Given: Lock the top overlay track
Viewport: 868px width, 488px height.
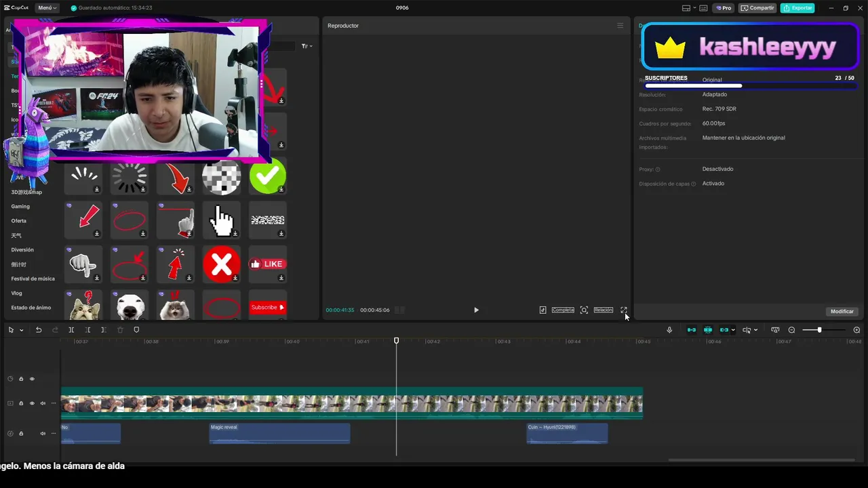Looking at the screenshot, I should point(21,379).
